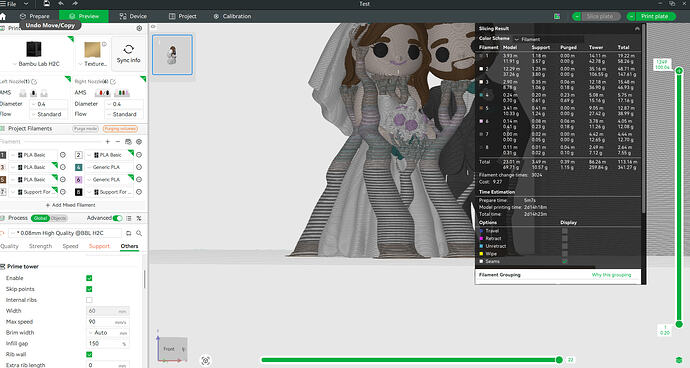Switch process scope to Global
This screenshot has height=368, width=690.
(40, 218)
